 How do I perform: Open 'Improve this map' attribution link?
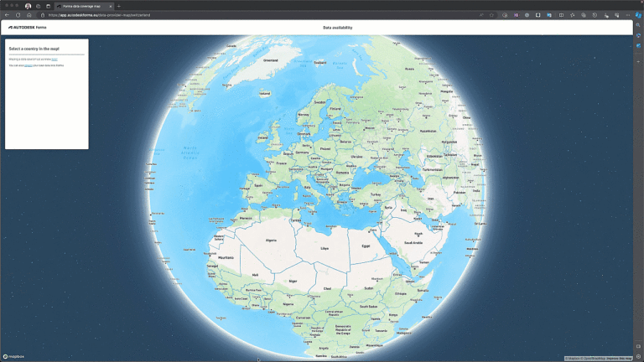click(x=620, y=359)
